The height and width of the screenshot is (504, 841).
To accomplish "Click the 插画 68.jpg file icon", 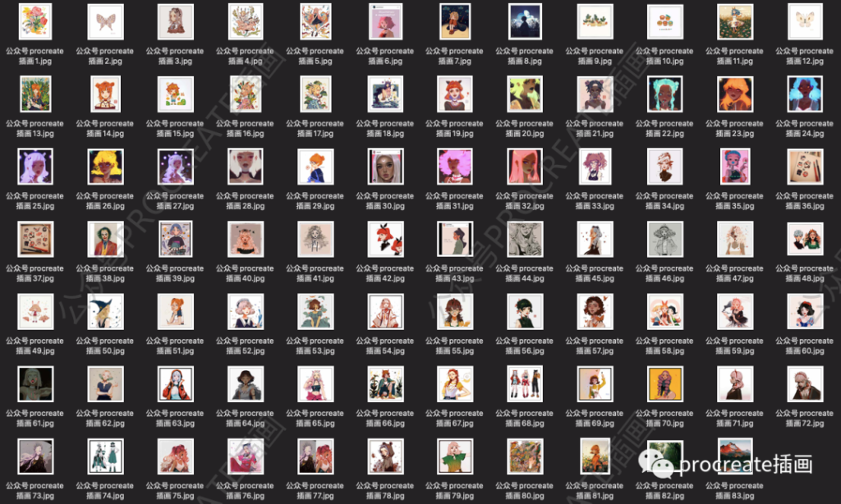I will pos(525,383).
